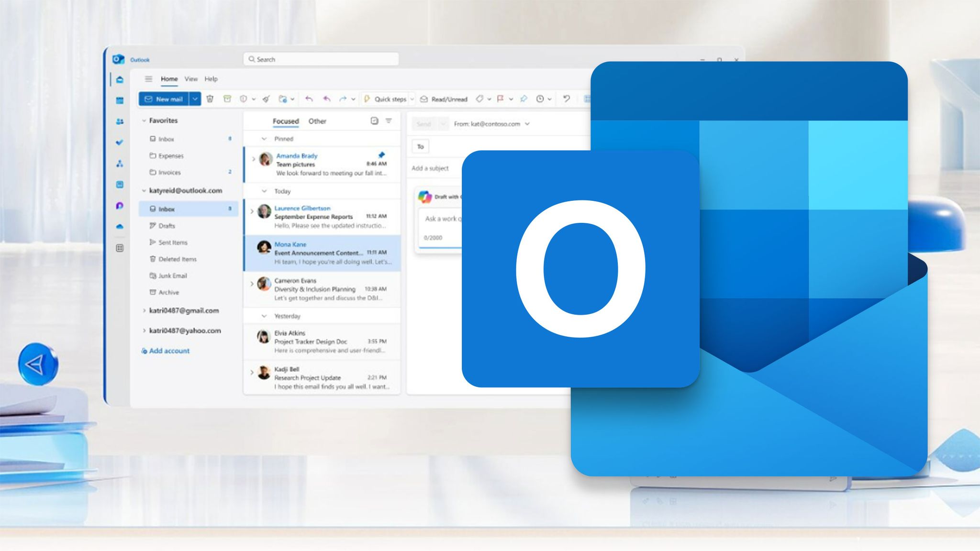Expand the katri0487@gmail.com account
This screenshot has height=551, width=980.
coord(144,310)
